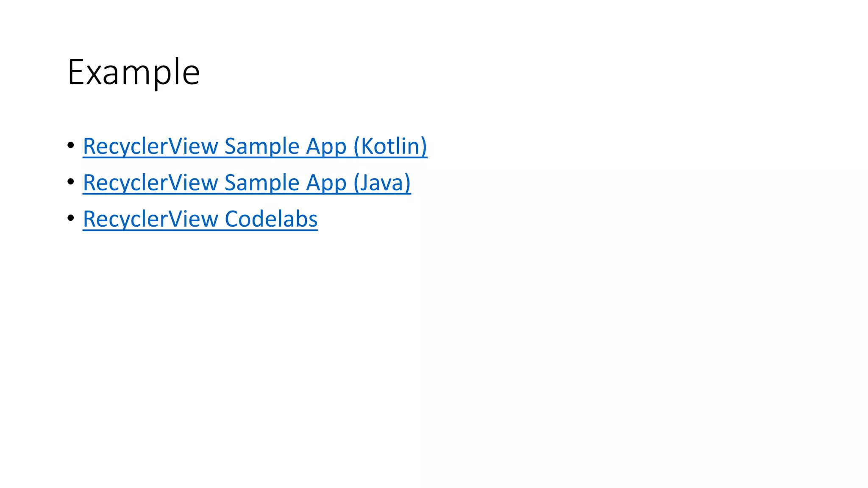
Task: Open the RecyclerView Sample App (Java) link
Action: pos(247,183)
